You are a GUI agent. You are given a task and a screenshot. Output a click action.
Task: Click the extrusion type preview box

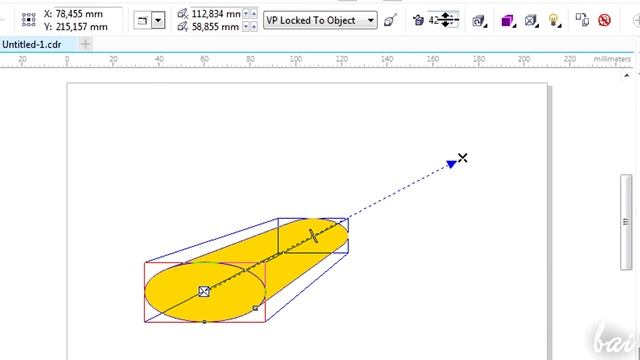coord(142,20)
